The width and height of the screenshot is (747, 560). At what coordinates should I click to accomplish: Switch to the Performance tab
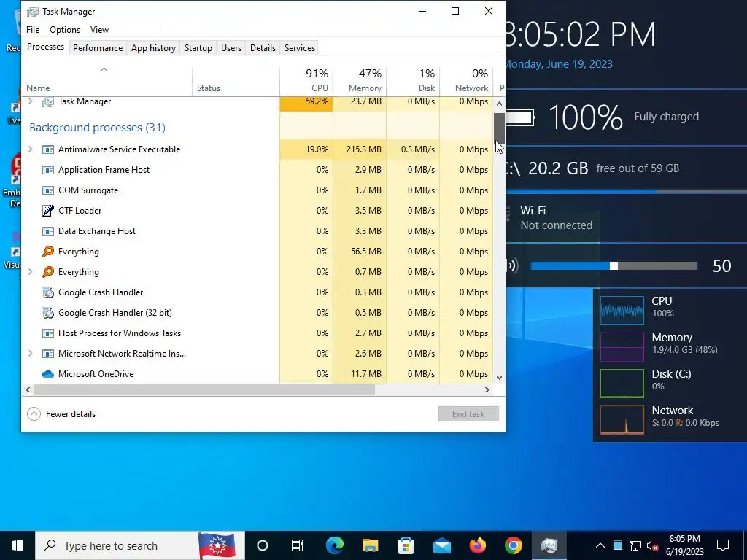coord(98,48)
